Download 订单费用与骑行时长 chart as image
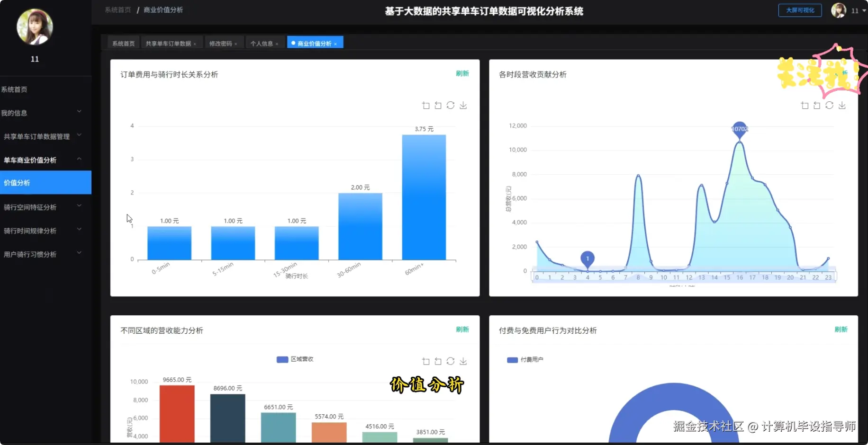Image resolution: width=868 pixels, height=445 pixels. click(463, 105)
